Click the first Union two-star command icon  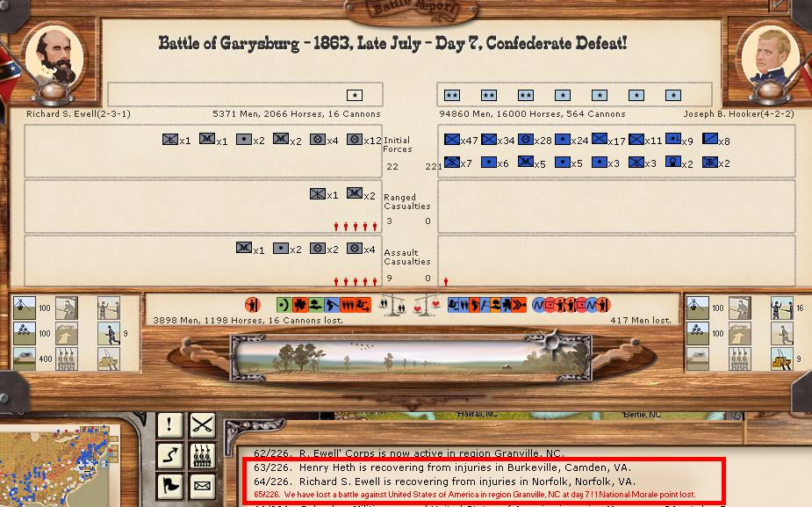452,95
